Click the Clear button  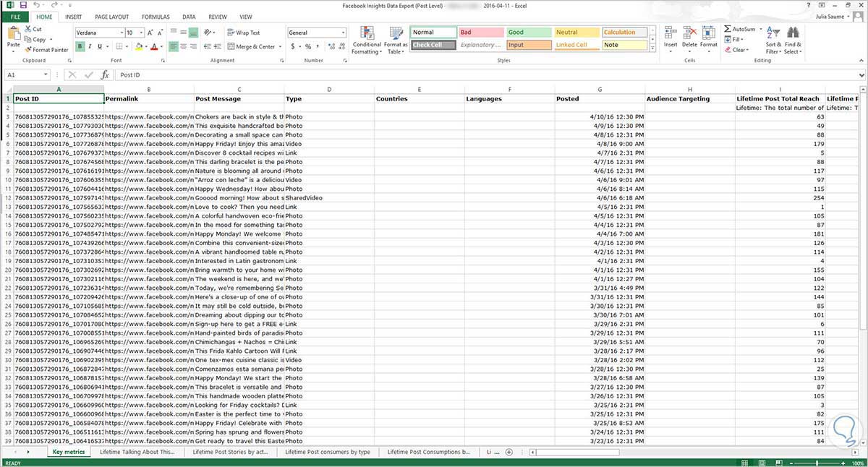(736, 50)
